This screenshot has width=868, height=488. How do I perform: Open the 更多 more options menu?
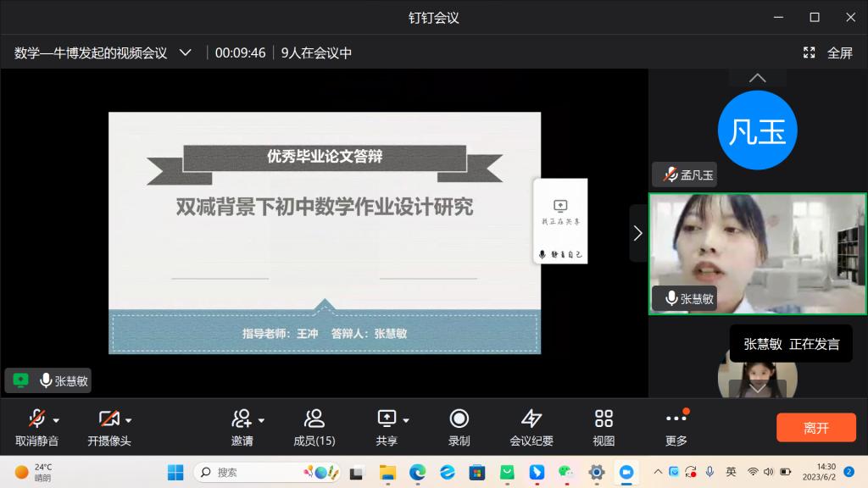pos(676,419)
